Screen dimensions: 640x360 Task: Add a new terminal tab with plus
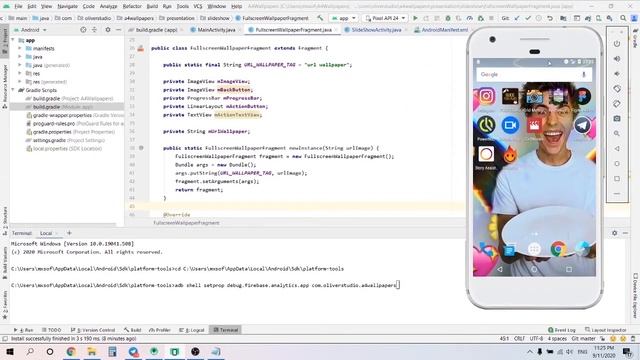(69, 233)
